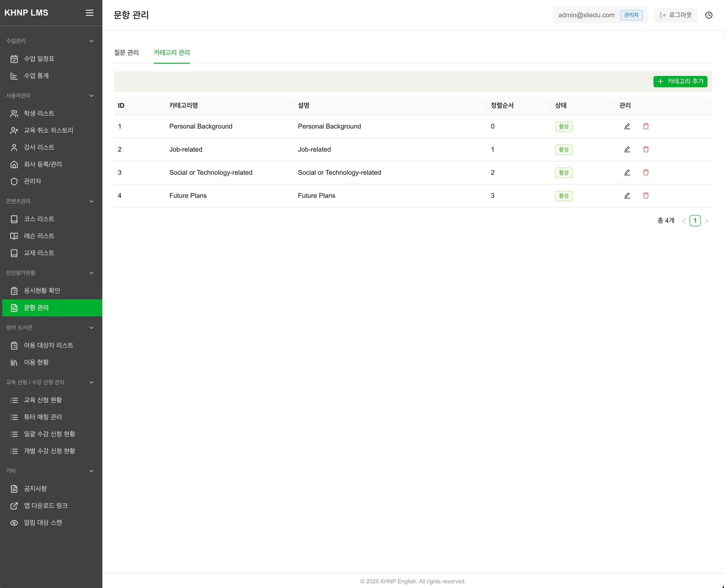Toggle sidebar with hamburger menu icon
The height and width of the screenshot is (588, 724).
pos(89,13)
